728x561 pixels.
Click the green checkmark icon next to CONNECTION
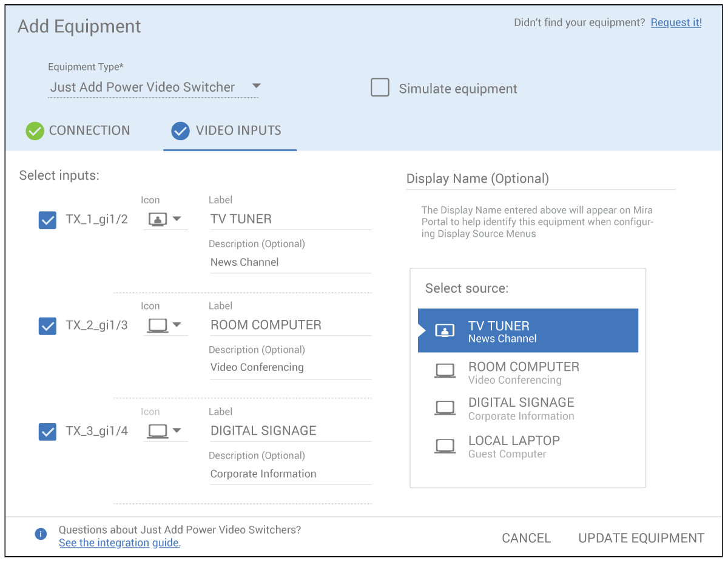35,131
